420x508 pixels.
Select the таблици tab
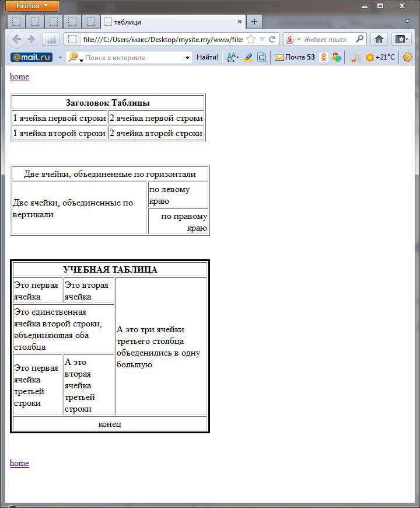[173, 22]
